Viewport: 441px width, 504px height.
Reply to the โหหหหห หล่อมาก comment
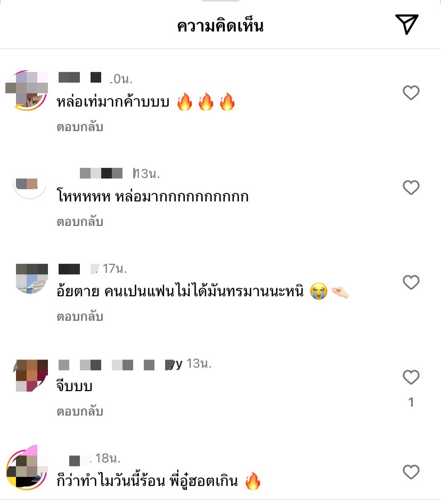(80, 222)
